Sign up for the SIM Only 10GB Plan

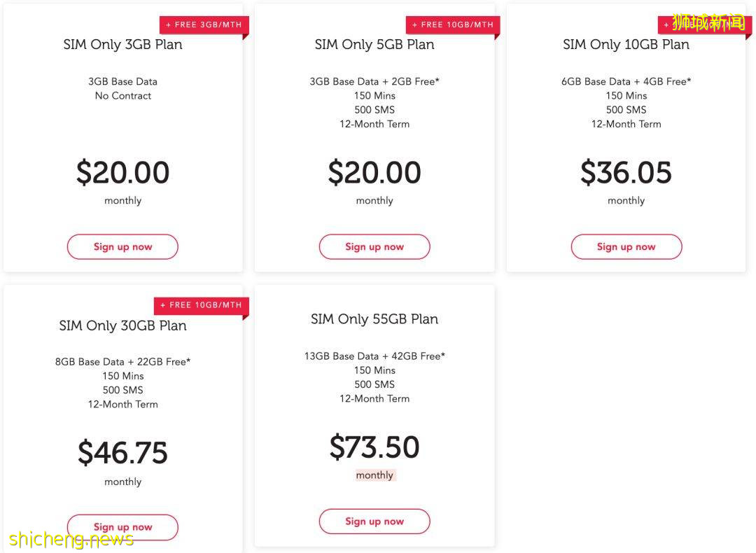[626, 246]
